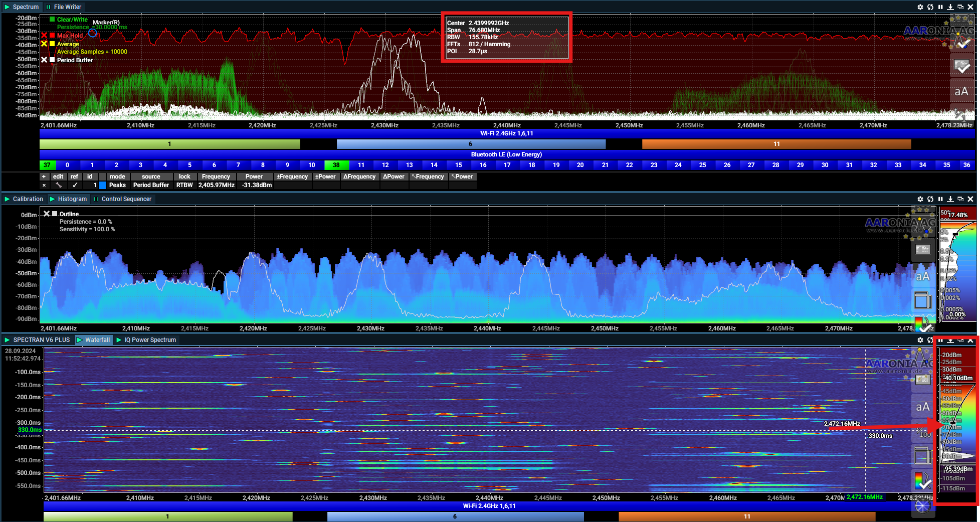Toggle Max Hold trace visibility

click(44, 36)
